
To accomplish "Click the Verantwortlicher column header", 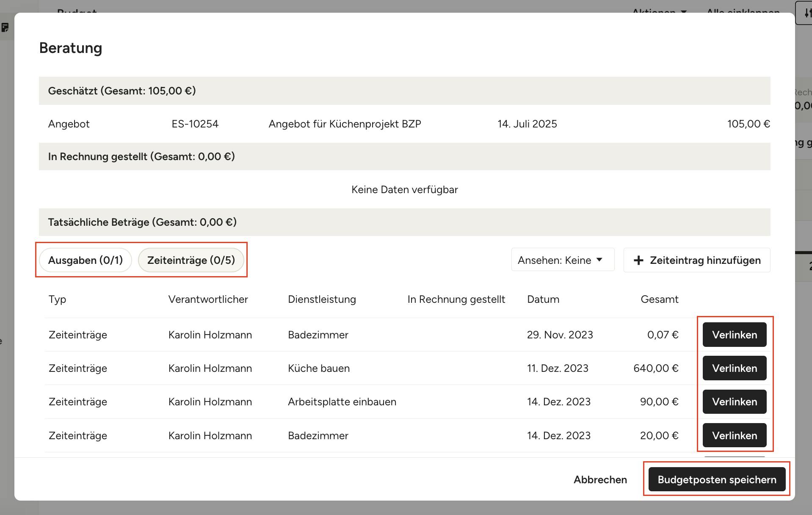I will click(208, 299).
